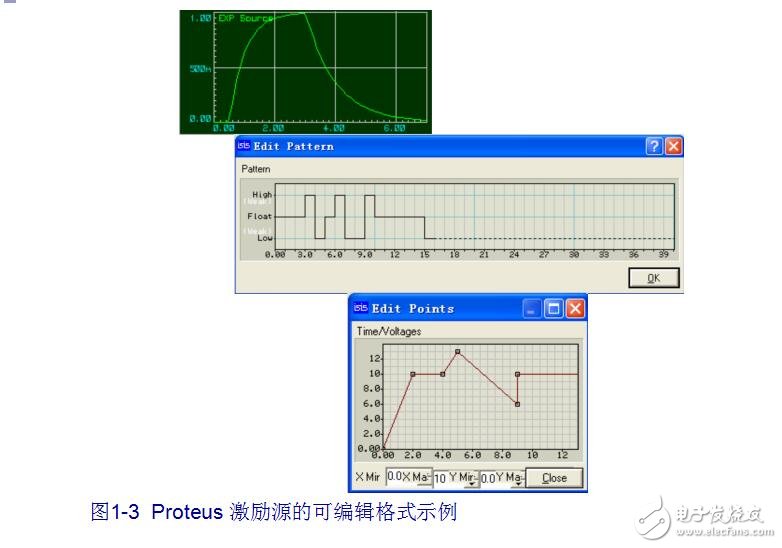Click the help question mark in Edit Pattern
The height and width of the screenshot is (548, 782).
tap(654, 146)
